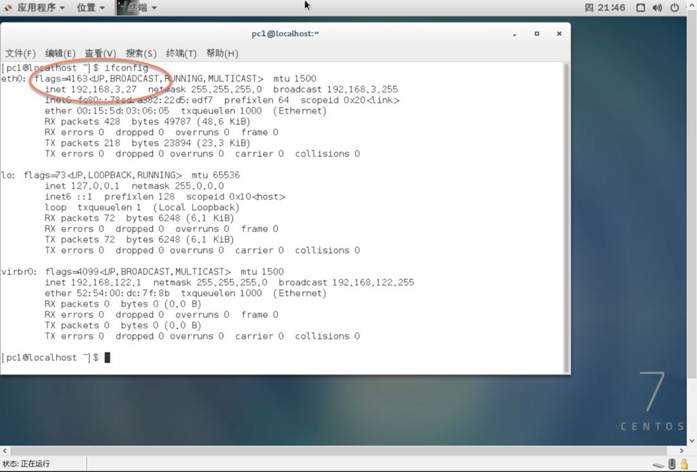This screenshot has width=697, height=472.
Task: Click the volume speaker icon in the top panel
Action: [x=658, y=7]
